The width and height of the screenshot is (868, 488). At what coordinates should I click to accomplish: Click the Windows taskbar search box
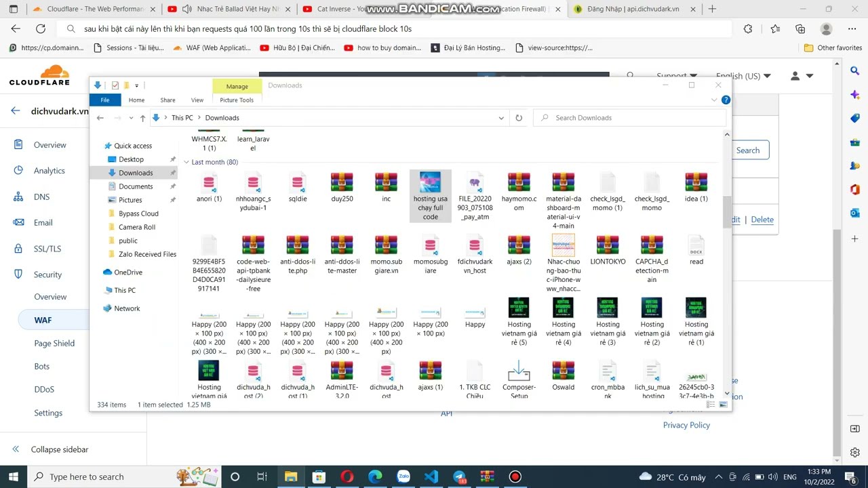pyautogui.click(x=101, y=476)
